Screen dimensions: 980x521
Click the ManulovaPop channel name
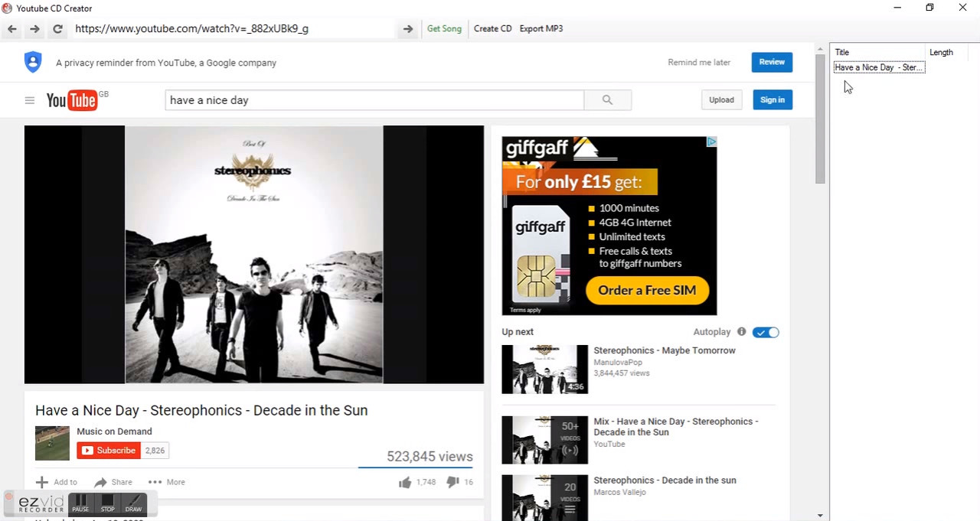point(618,363)
